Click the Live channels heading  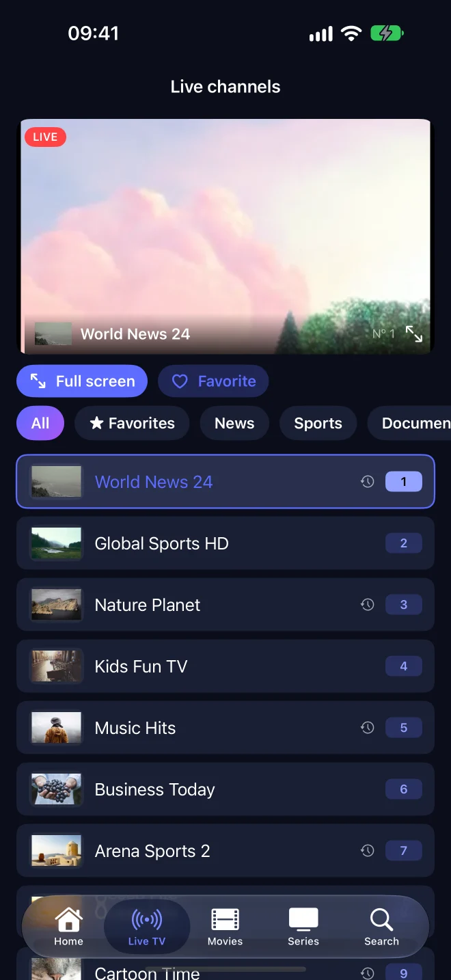(x=225, y=87)
